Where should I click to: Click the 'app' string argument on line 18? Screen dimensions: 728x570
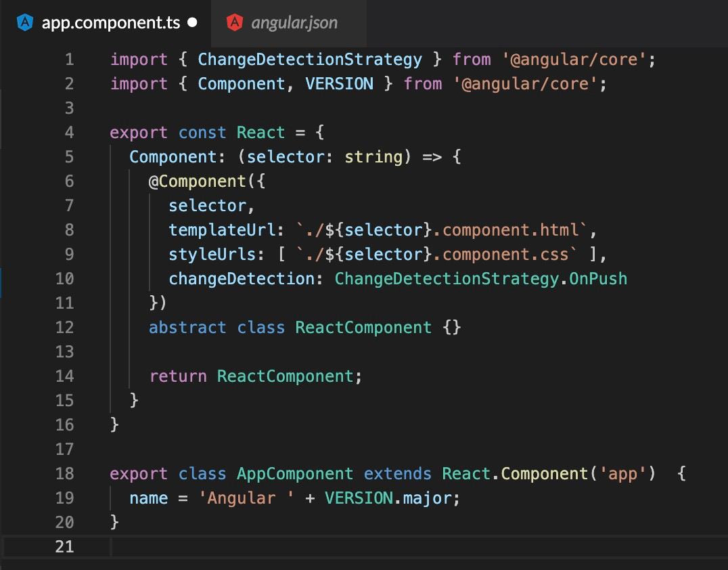[622, 473]
